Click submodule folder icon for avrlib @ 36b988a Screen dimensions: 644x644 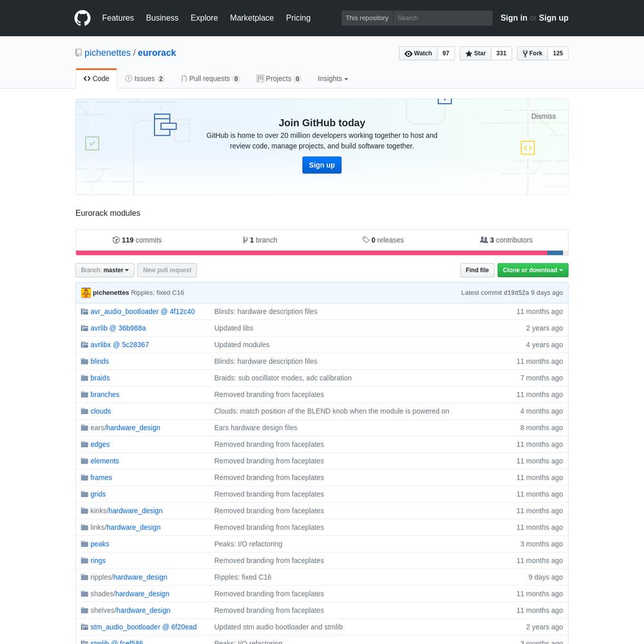(84, 328)
